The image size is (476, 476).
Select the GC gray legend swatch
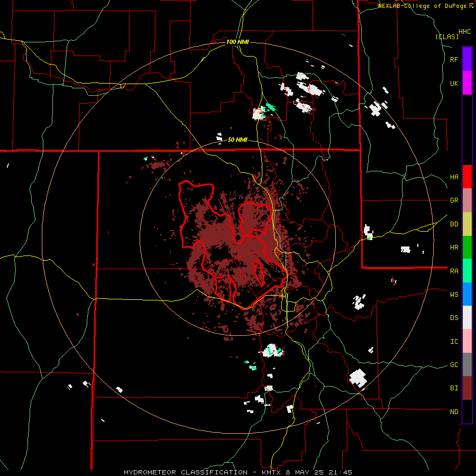point(467,364)
